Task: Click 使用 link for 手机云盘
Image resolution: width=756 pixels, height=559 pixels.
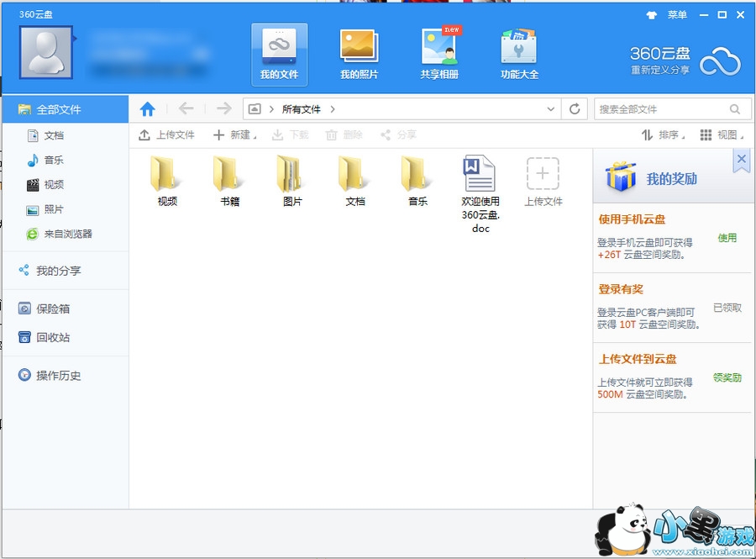Action: tap(727, 238)
